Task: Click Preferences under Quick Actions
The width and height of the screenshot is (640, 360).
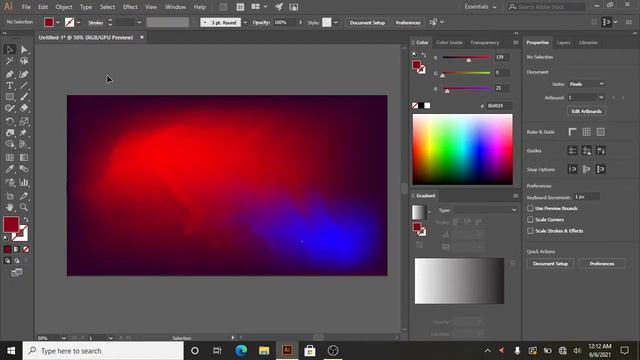Action: (602, 264)
